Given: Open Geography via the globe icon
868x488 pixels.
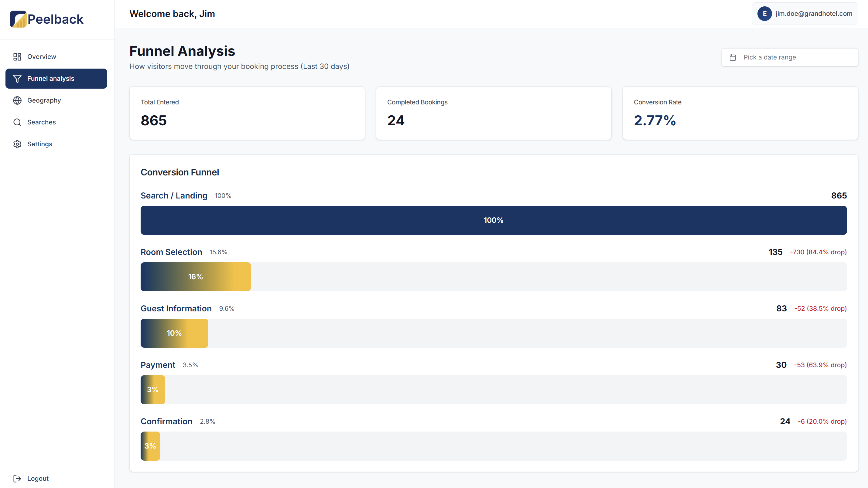Looking at the screenshot, I should [x=17, y=100].
